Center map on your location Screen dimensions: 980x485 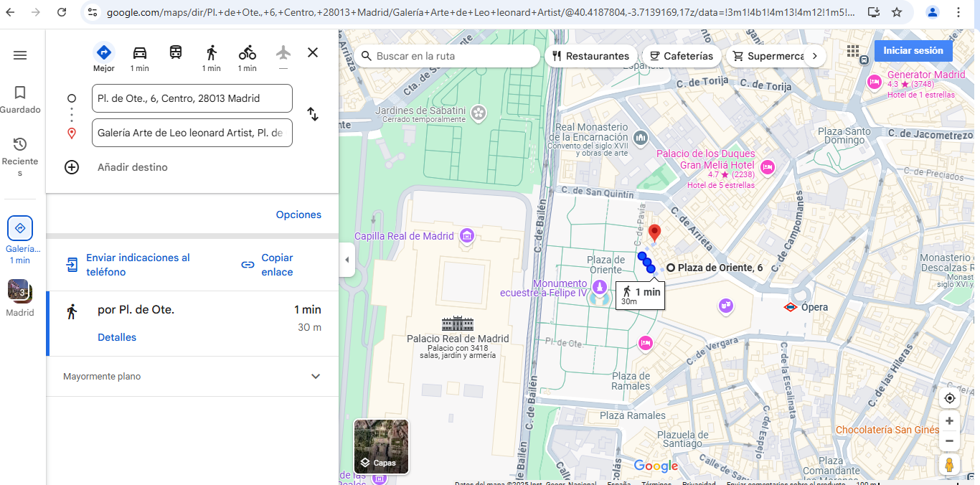pos(949,398)
